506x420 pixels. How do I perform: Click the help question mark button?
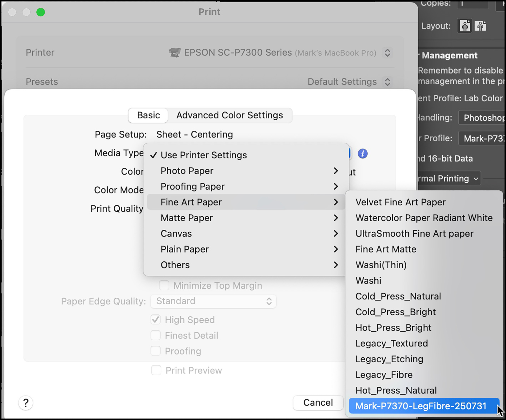pyautogui.click(x=26, y=403)
